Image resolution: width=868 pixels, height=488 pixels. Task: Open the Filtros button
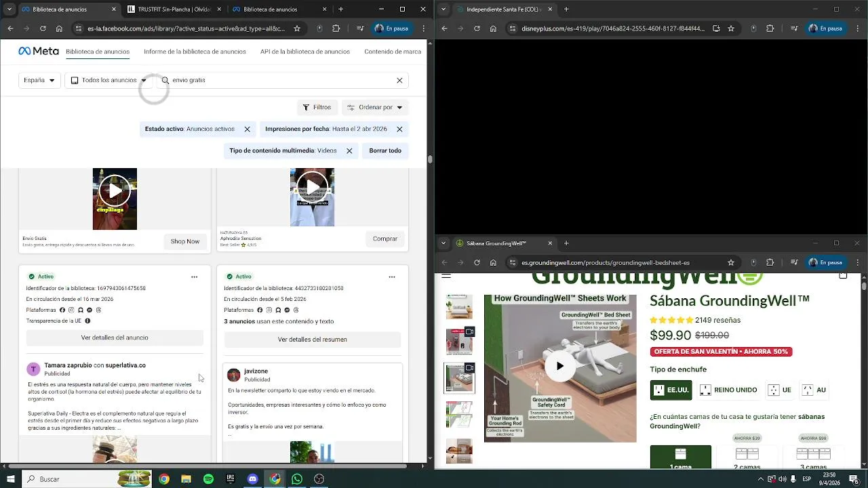point(317,107)
